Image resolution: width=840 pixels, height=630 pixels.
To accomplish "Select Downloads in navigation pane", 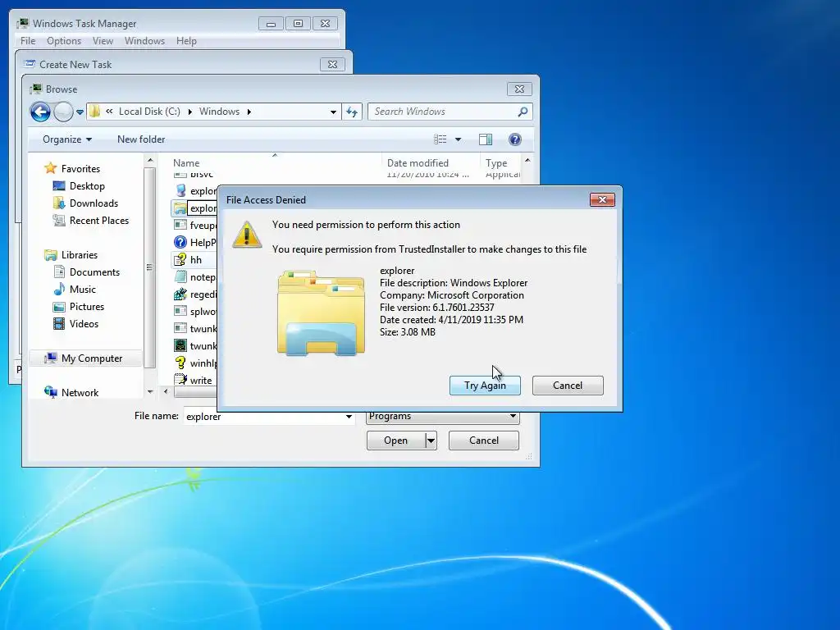I will click(x=94, y=203).
